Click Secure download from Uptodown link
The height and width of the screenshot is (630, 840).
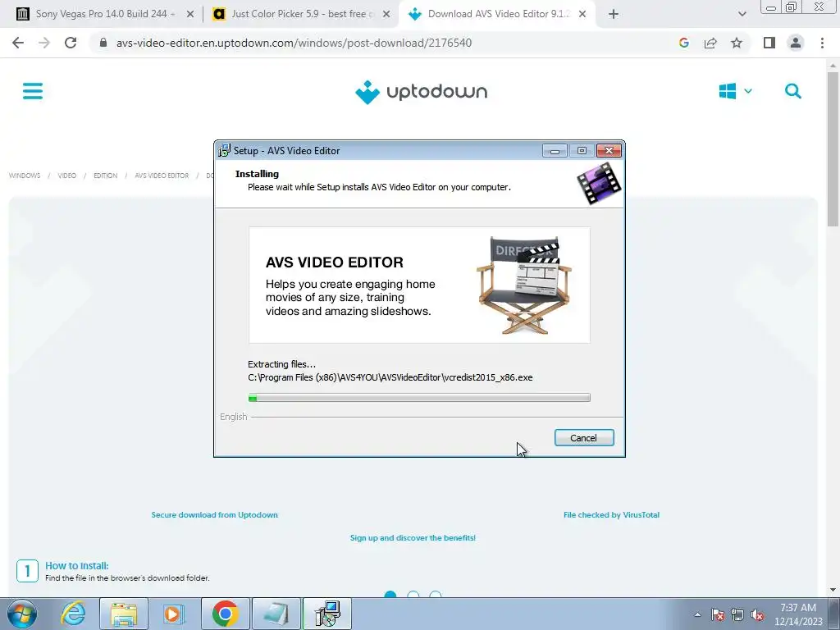coord(214,515)
